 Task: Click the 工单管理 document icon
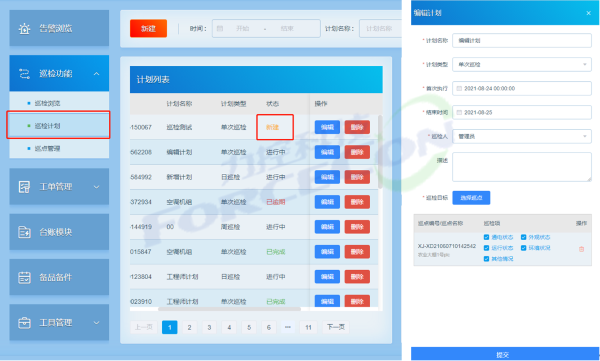coord(24,187)
